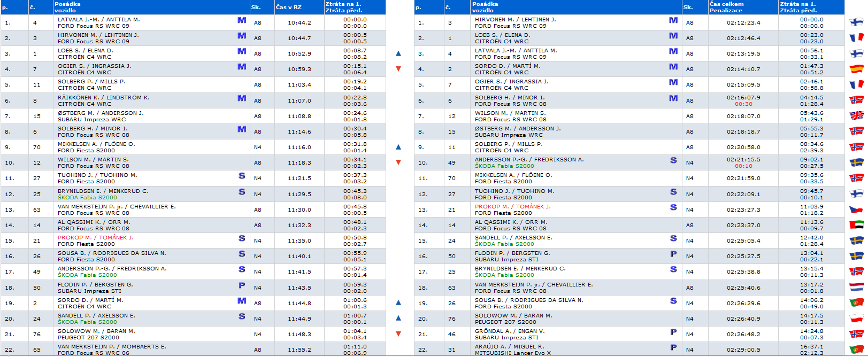Click the 'Čas celkem Penalizace' column header
This screenshot has width=868, height=357.
click(726, 7)
